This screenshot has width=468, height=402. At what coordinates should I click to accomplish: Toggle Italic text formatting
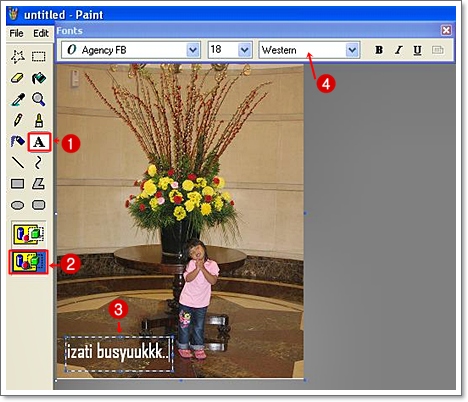tap(398, 50)
